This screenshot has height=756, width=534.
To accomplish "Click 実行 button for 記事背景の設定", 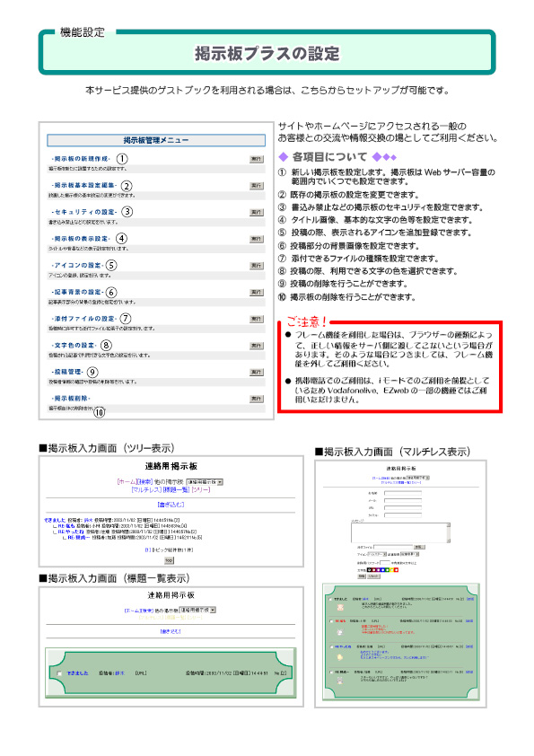I will pos(257,293).
